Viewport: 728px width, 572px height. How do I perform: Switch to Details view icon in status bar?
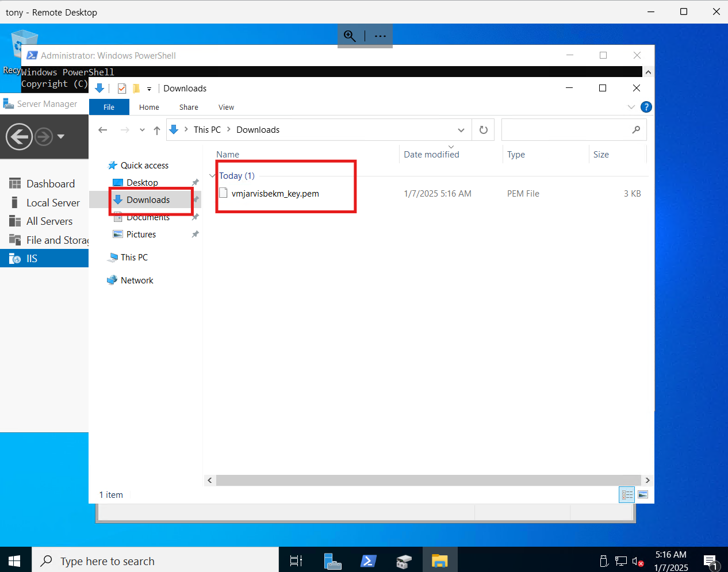pyautogui.click(x=627, y=494)
